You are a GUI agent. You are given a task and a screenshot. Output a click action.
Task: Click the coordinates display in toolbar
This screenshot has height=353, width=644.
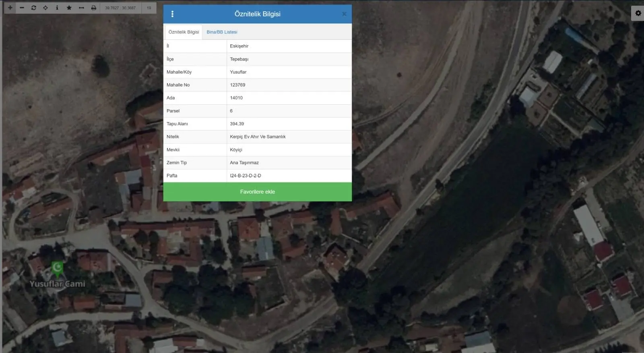(120, 8)
